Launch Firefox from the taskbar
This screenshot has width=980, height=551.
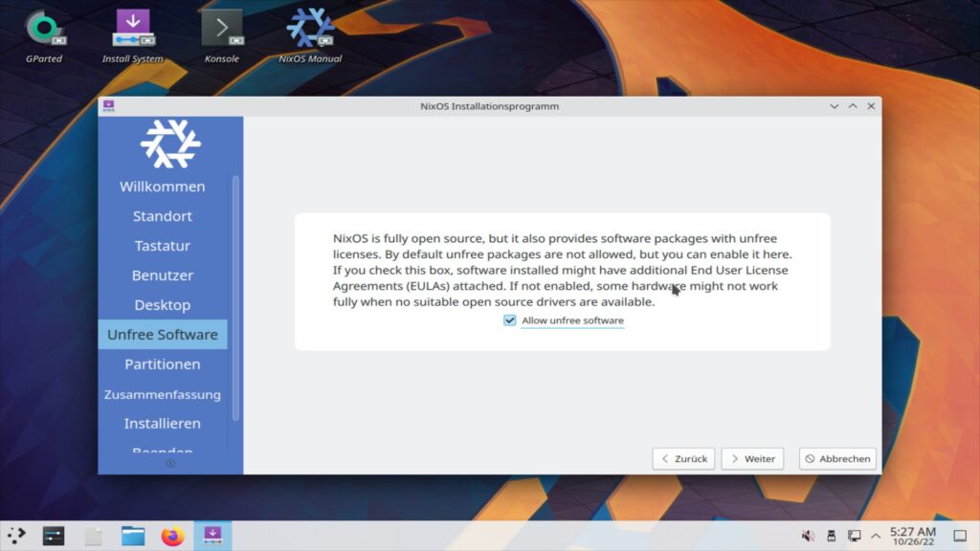[x=172, y=536]
